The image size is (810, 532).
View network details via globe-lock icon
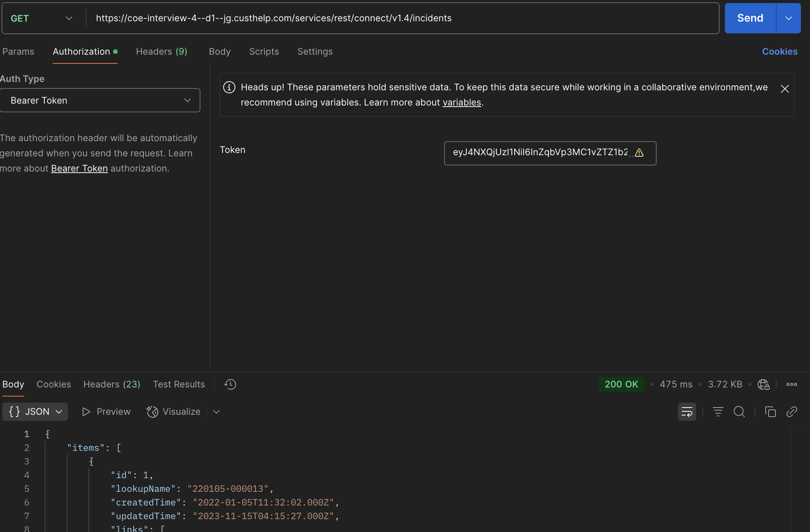[763, 384]
